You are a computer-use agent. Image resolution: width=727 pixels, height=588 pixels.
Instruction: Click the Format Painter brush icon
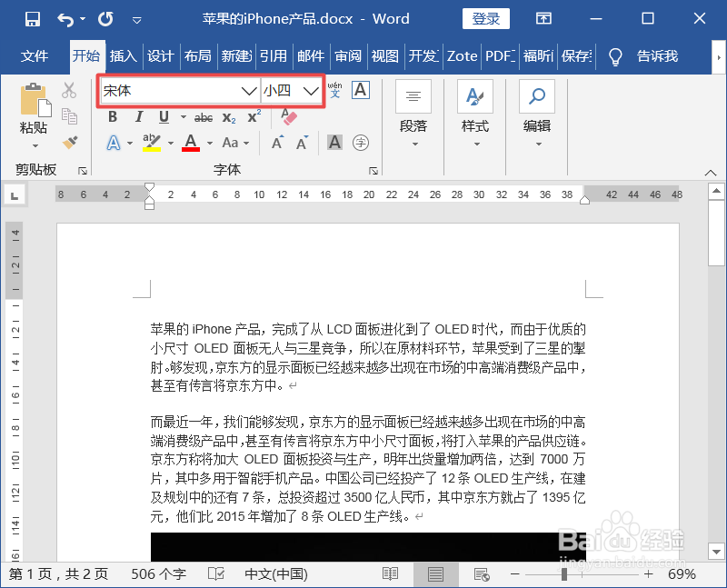click(x=70, y=143)
